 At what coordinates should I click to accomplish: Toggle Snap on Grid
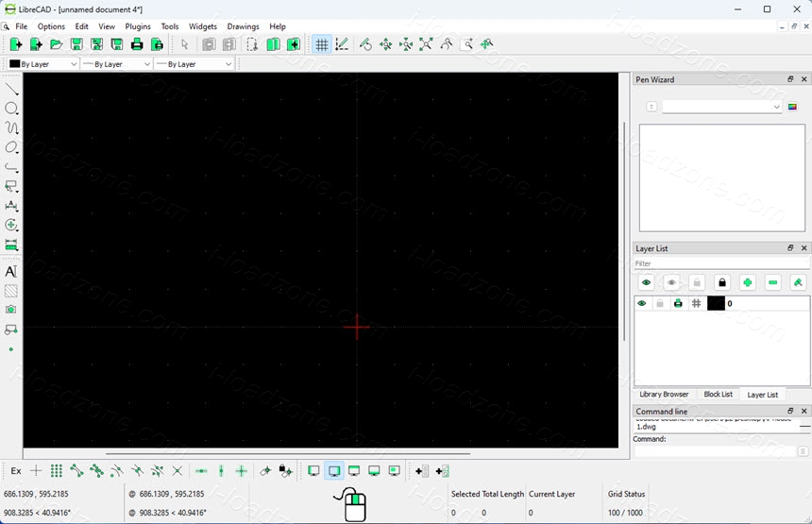pyautogui.click(x=57, y=471)
